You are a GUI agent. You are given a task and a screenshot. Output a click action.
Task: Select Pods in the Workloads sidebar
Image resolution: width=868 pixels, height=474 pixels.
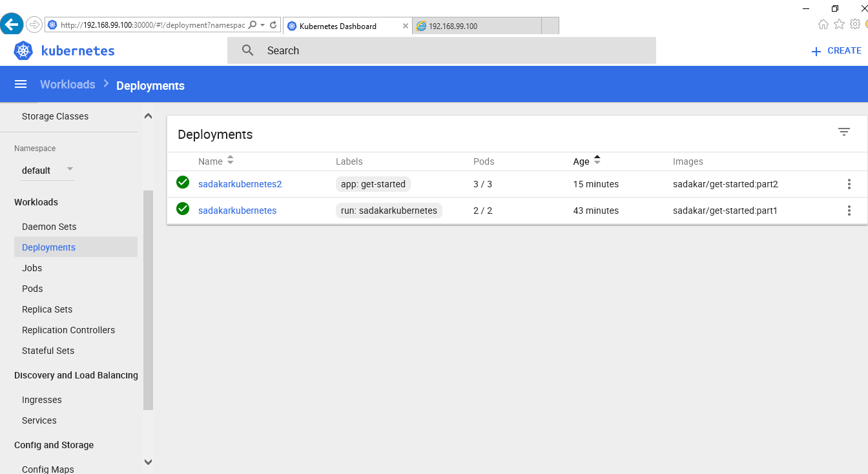32,288
